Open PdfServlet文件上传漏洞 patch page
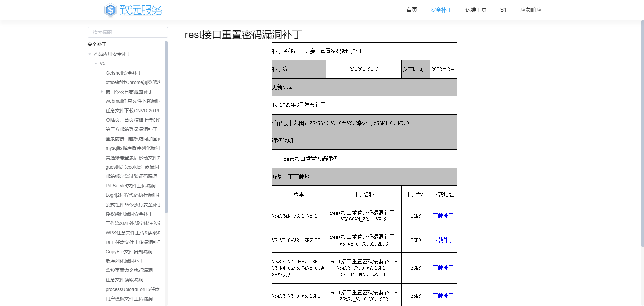This screenshot has width=644, height=306. [130, 186]
